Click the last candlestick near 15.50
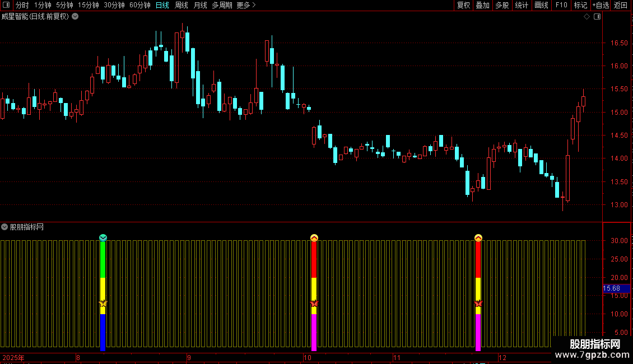Viewport: 633px width, 364px height. (583, 101)
